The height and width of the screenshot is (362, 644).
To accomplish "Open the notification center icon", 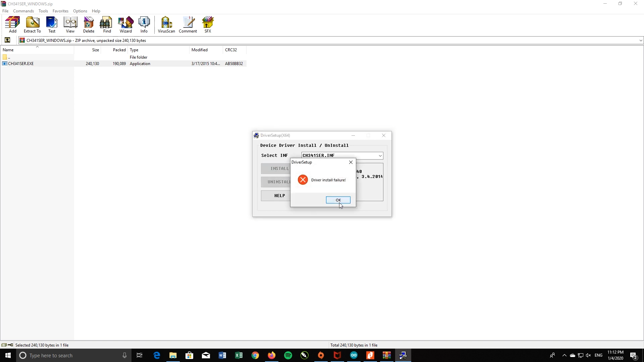I will 634,355.
